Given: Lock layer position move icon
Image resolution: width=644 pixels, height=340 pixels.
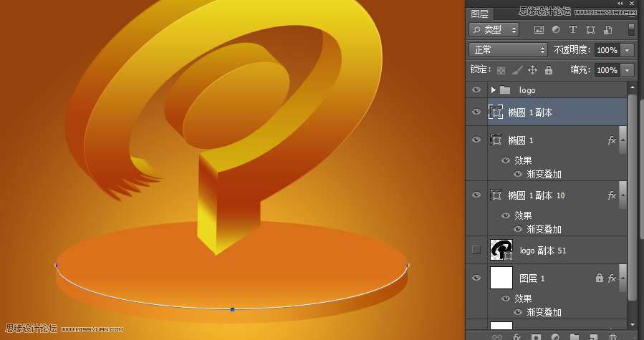Looking at the screenshot, I should click(533, 70).
